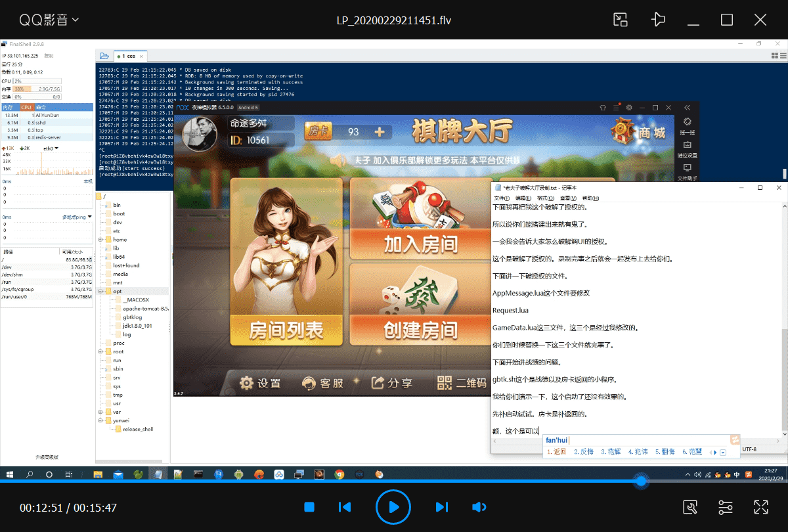Click the 复制 link next to IP
This screenshot has height=532, width=788.
[49, 56]
